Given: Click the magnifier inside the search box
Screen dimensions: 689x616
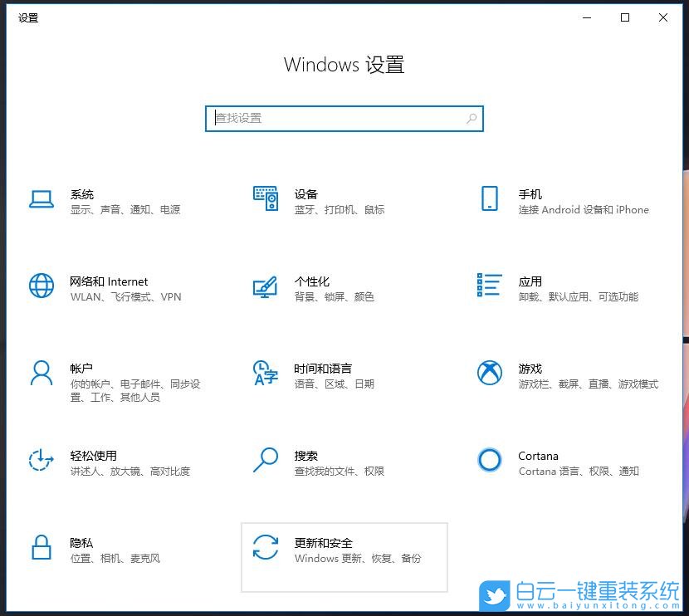Looking at the screenshot, I should 471,119.
